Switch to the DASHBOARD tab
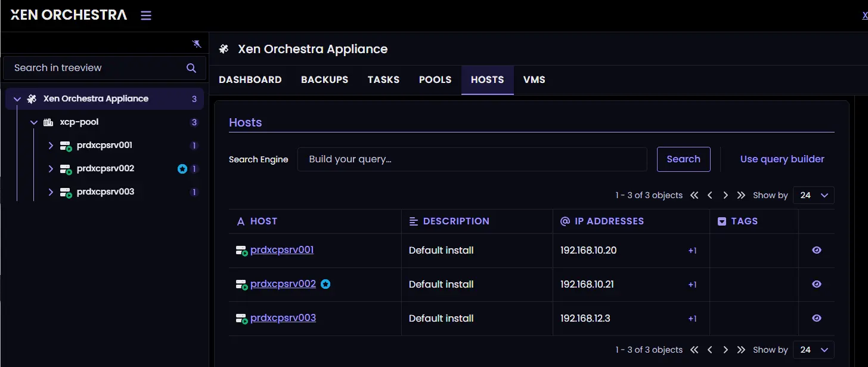The width and height of the screenshot is (868, 367). coord(250,79)
